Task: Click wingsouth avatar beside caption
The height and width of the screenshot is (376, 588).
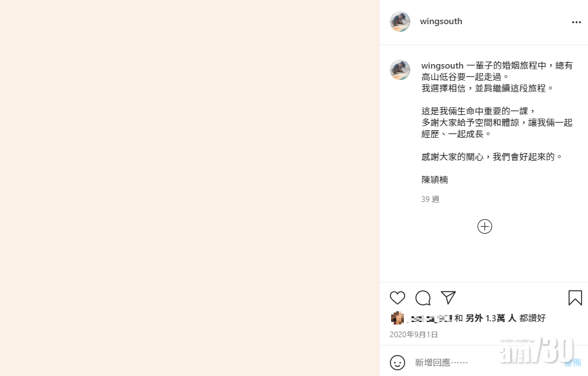Action: tap(400, 70)
